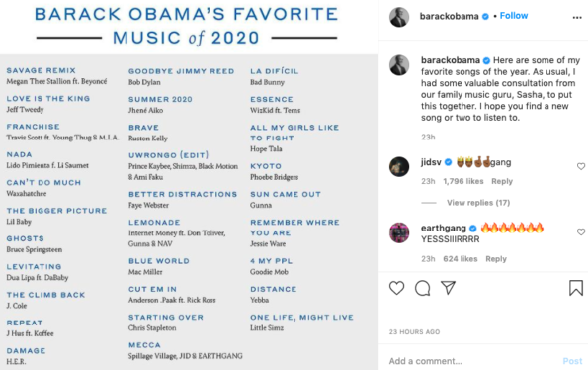Image resolution: width=588 pixels, height=370 pixels.
Task: Reply to jidsv's comment
Action: (x=502, y=181)
